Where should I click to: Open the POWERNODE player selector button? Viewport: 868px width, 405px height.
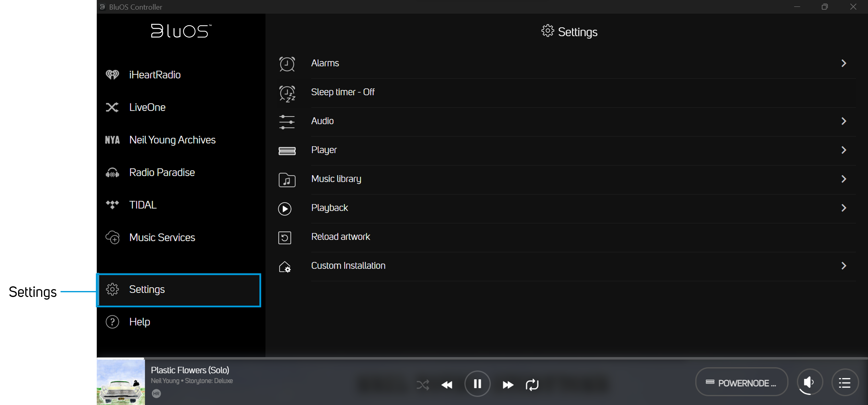741,383
